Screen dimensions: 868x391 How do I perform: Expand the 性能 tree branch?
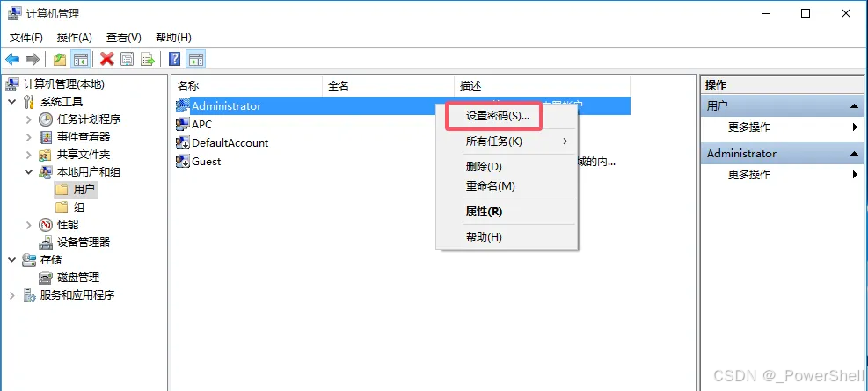pos(29,225)
